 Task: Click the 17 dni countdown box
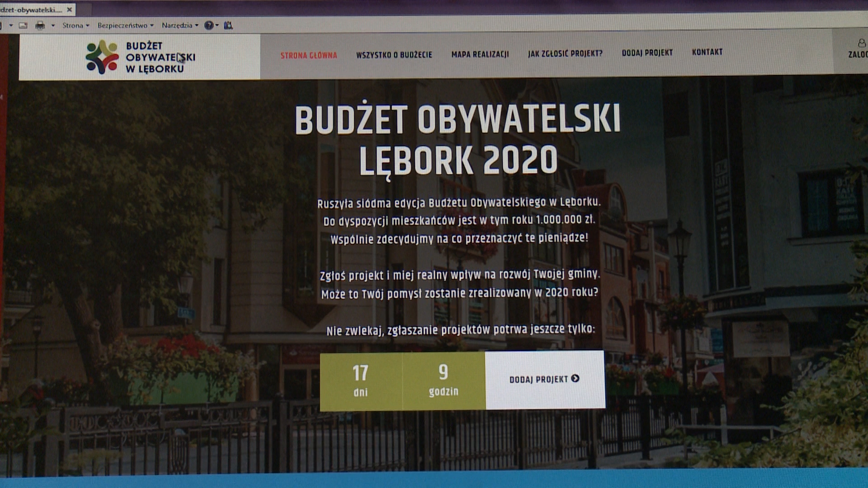pyautogui.click(x=361, y=382)
